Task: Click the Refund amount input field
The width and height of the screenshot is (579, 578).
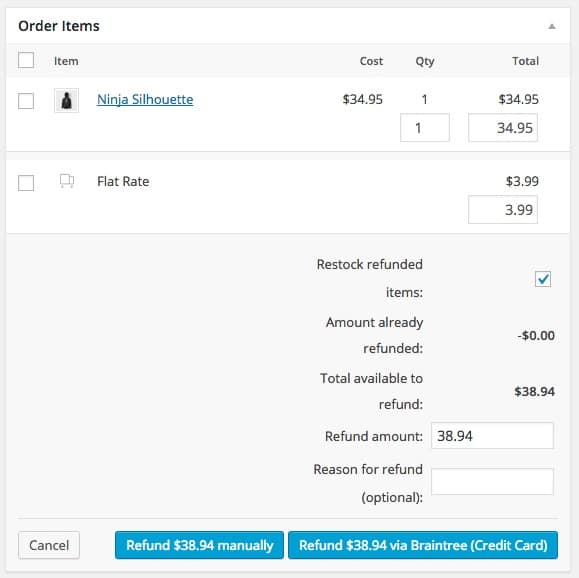Action: (x=492, y=436)
